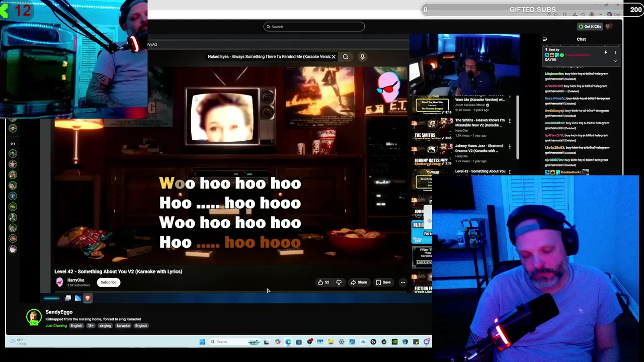Screen dimensions: 644x362
Task: Open the green PSL followed channel avatar
Action: point(13,207)
